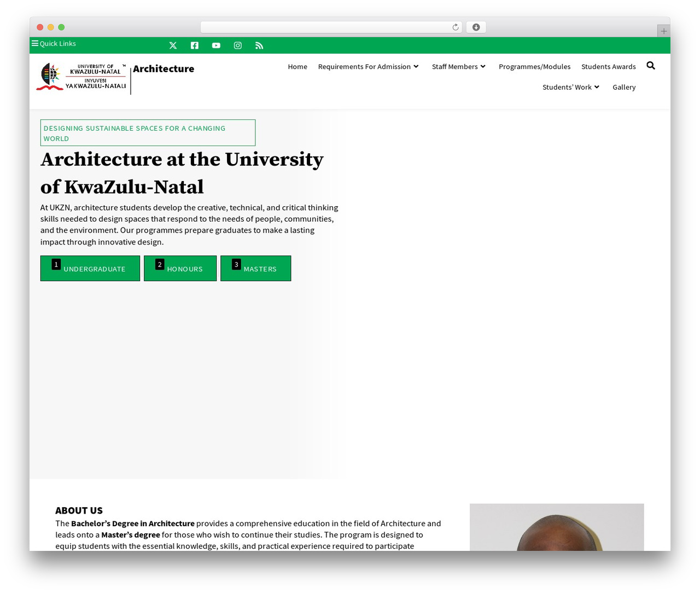Open Programmes/Modules menu item

coord(534,67)
